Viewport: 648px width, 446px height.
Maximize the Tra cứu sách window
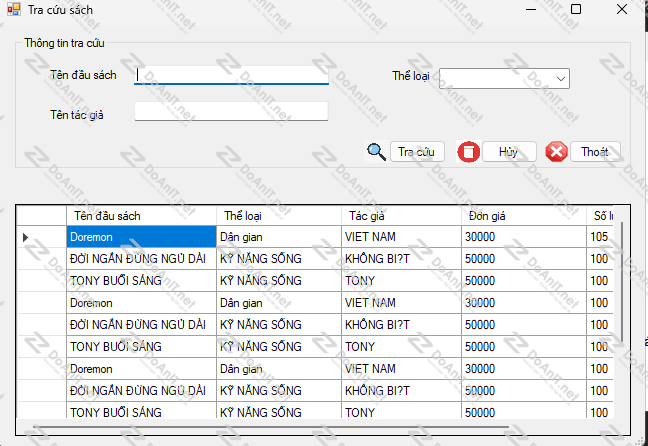pyautogui.click(x=575, y=9)
